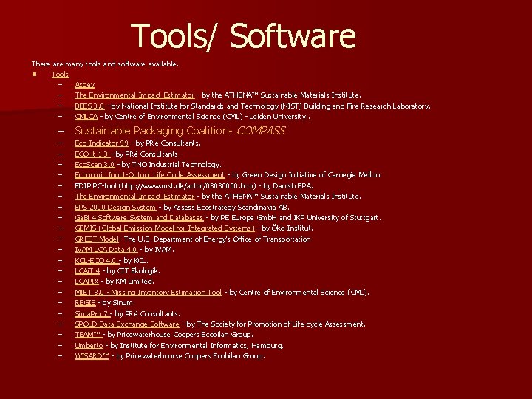Screen dimensions: 532x399
Task: Click the Sustainable Packaging Coalition- COMPASS text
Action: click(180, 131)
